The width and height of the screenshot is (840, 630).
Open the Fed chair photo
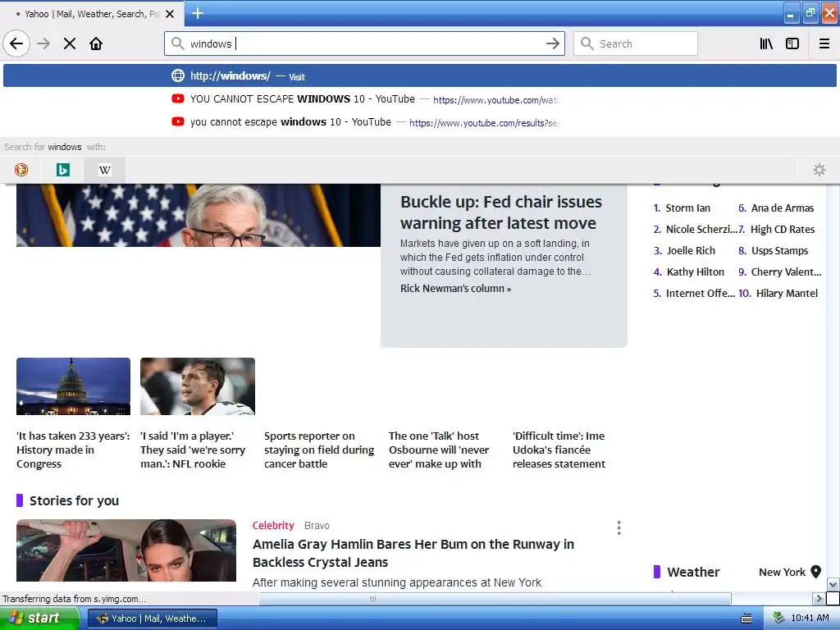(199, 216)
